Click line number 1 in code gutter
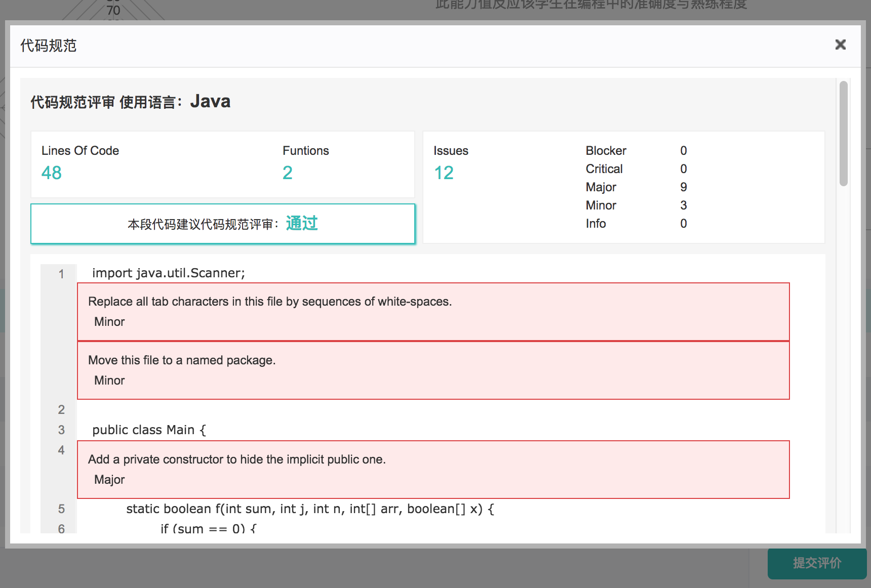This screenshot has height=588, width=871. coord(61,274)
